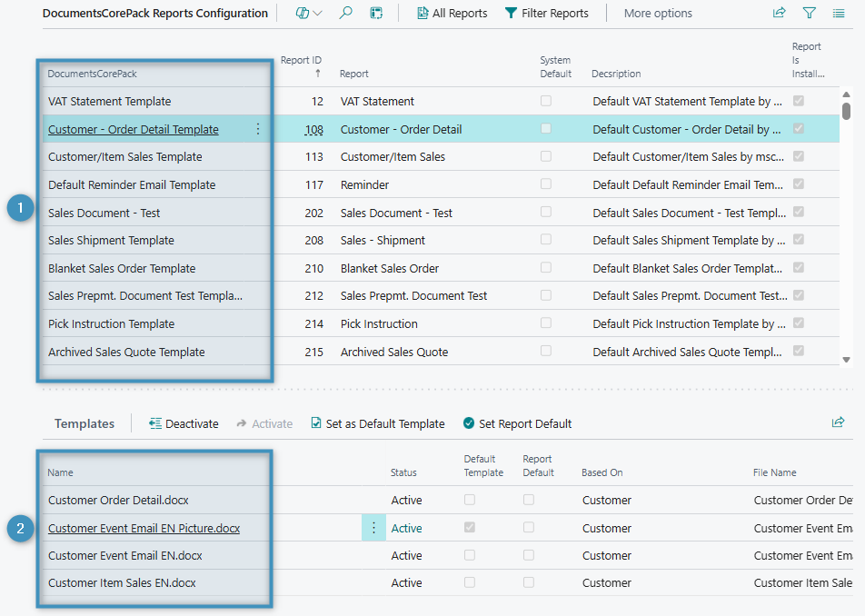Select Customer Order Detail.docx template
Viewport: 865px width, 616px height.
[x=118, y=501]
